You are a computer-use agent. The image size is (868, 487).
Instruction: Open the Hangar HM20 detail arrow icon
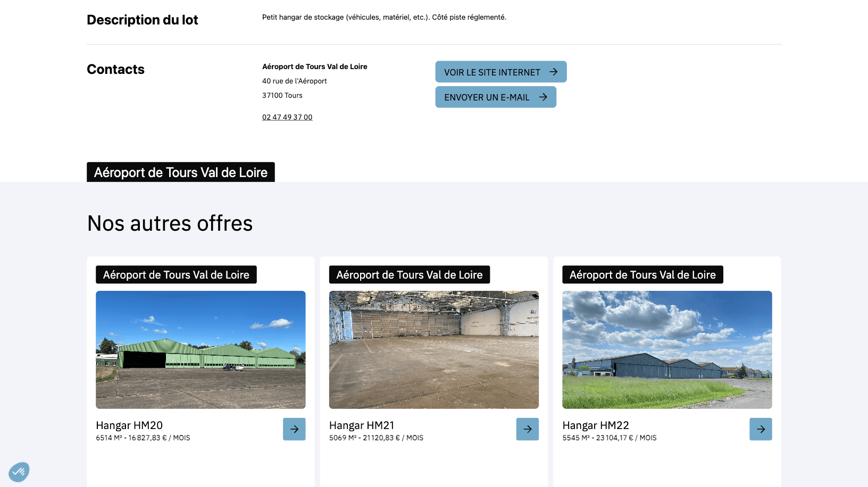coord(294,429)
